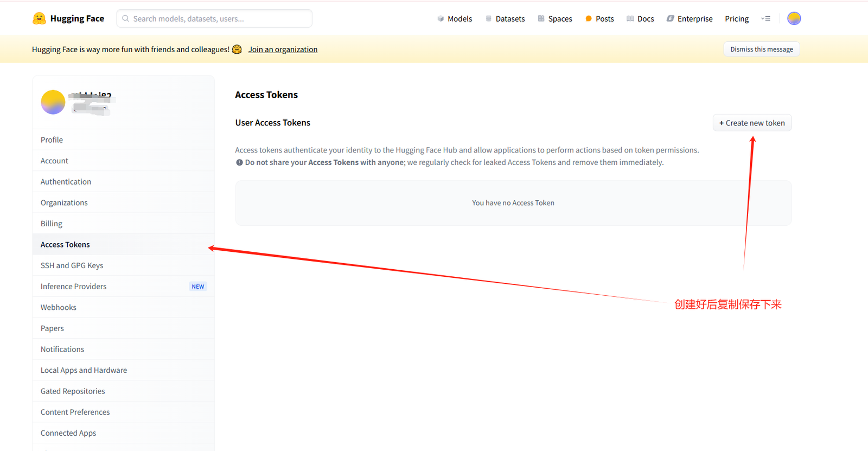Open the Enterprise page

point(690,18)
